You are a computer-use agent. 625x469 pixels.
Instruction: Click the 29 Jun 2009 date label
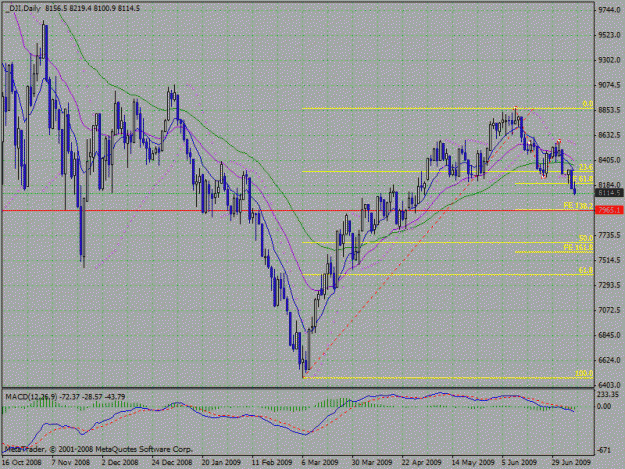tap(571, 462)
